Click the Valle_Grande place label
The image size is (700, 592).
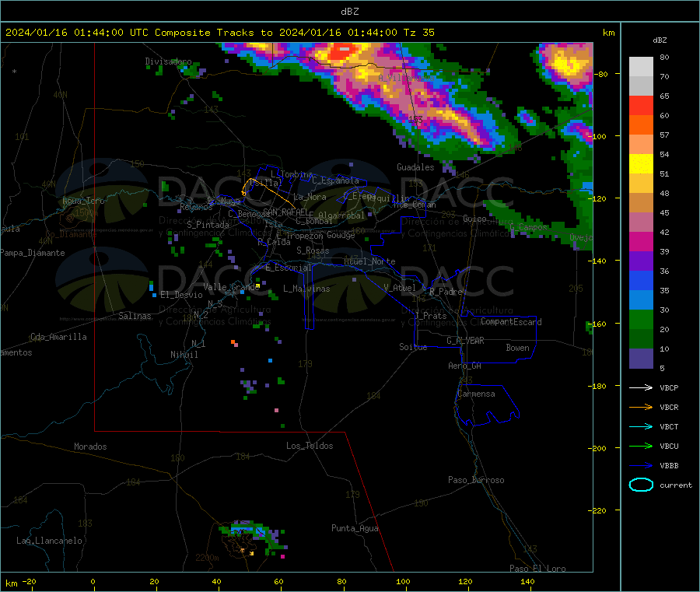pyautogui.click(x=231, y=287)
